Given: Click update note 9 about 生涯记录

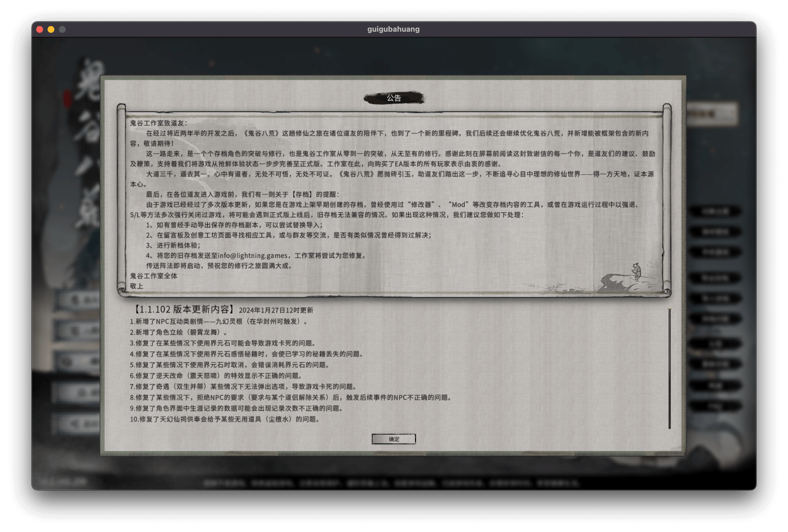Looking at the screenshot, I should click(x=236, y=408).
